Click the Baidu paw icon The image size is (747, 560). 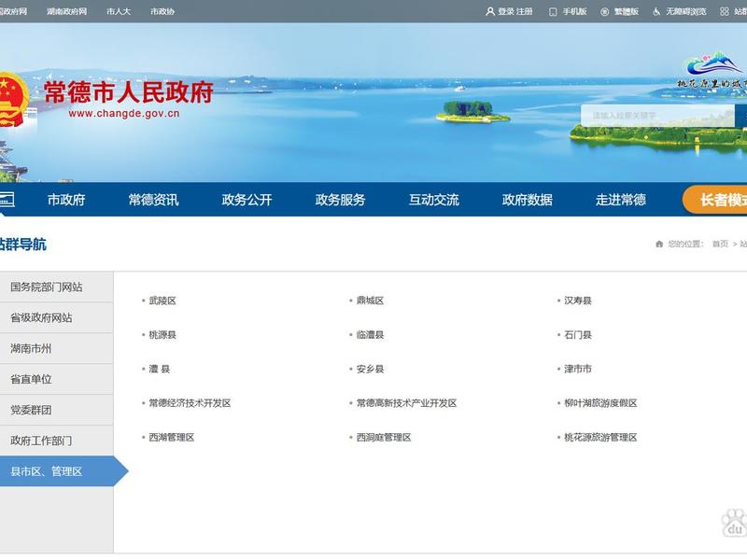pyautogui.click(x=734, y=524)
